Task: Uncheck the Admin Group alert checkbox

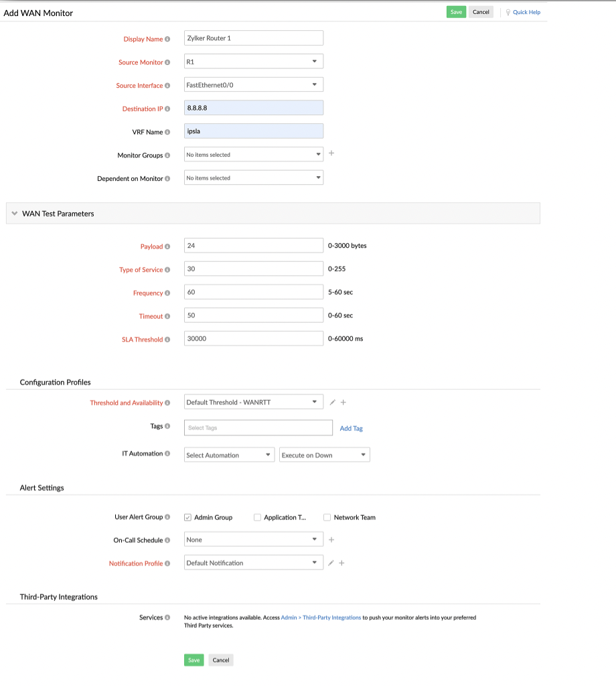Action: point(187,517)
